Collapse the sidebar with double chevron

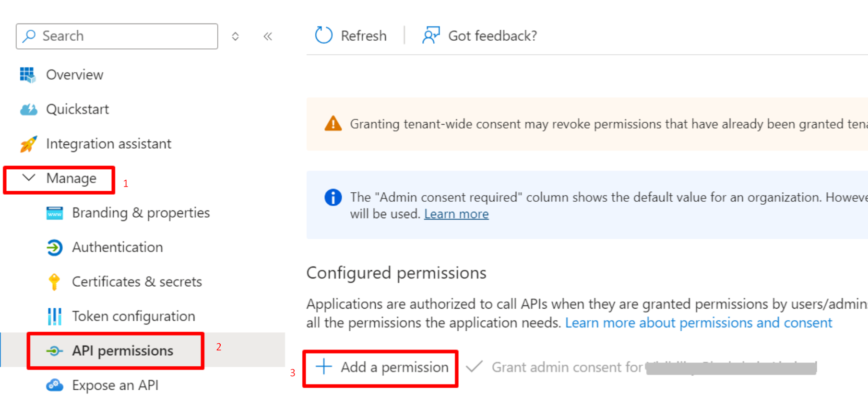point(268,36)
